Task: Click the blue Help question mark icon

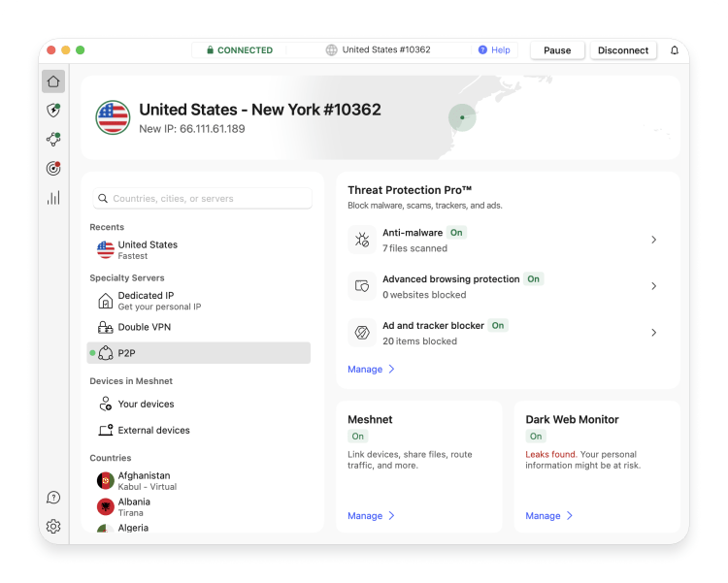Action: [482, 49]
